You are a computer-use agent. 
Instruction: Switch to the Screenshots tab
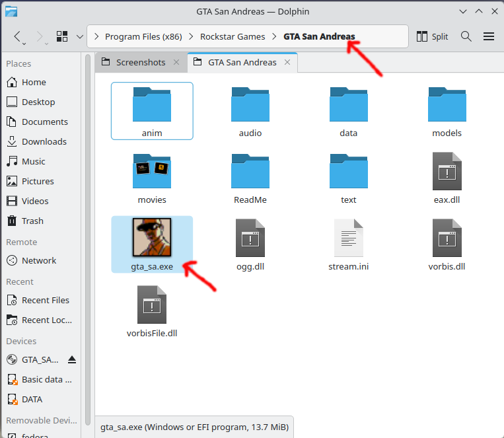[141, 62]
